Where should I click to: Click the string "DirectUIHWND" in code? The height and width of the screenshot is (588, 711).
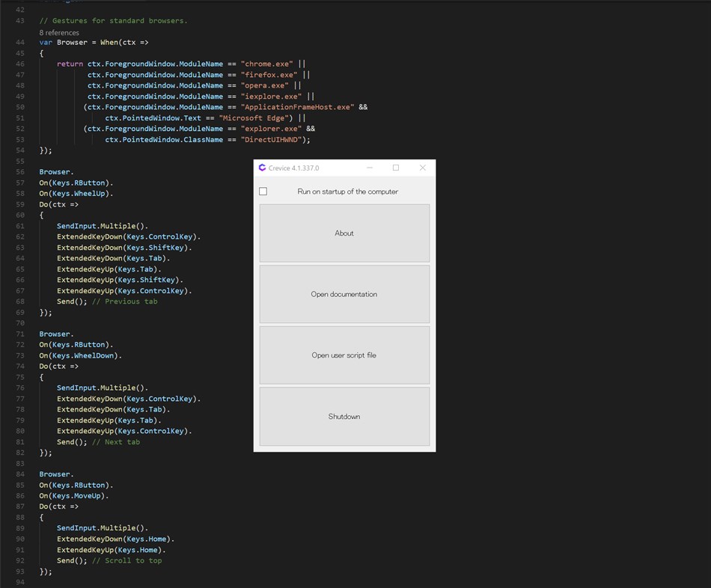click(x=271, y=140)
